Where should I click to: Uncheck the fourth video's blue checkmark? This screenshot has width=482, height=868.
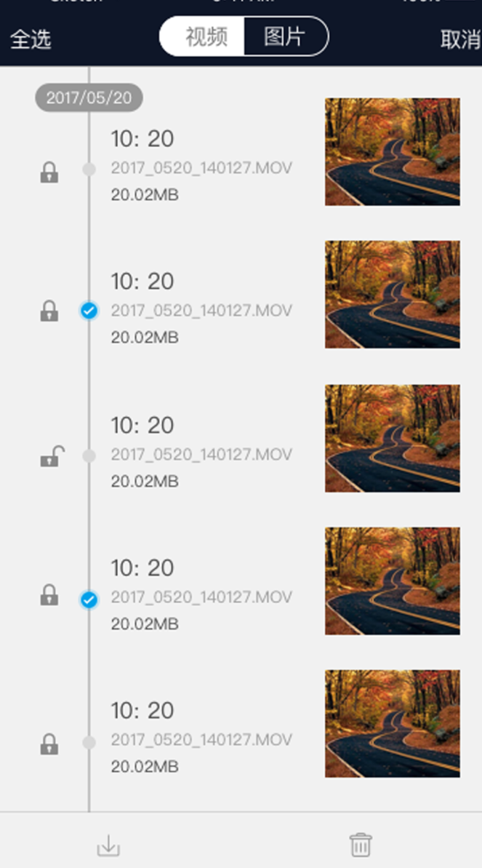(x=89, y=600)
